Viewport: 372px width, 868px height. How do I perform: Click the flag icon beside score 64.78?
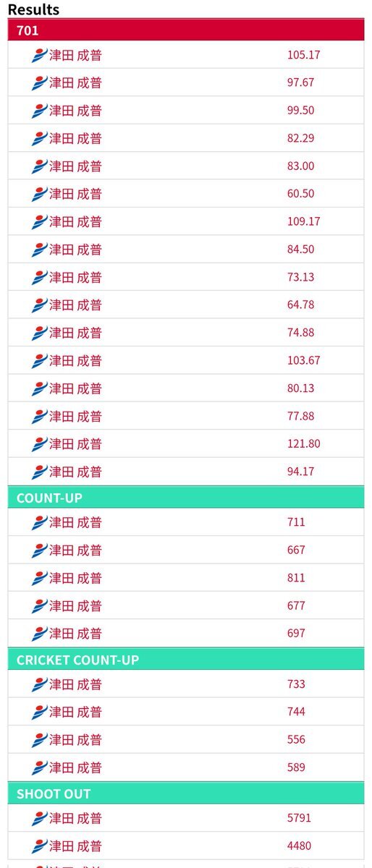click(x=39, y=305)
